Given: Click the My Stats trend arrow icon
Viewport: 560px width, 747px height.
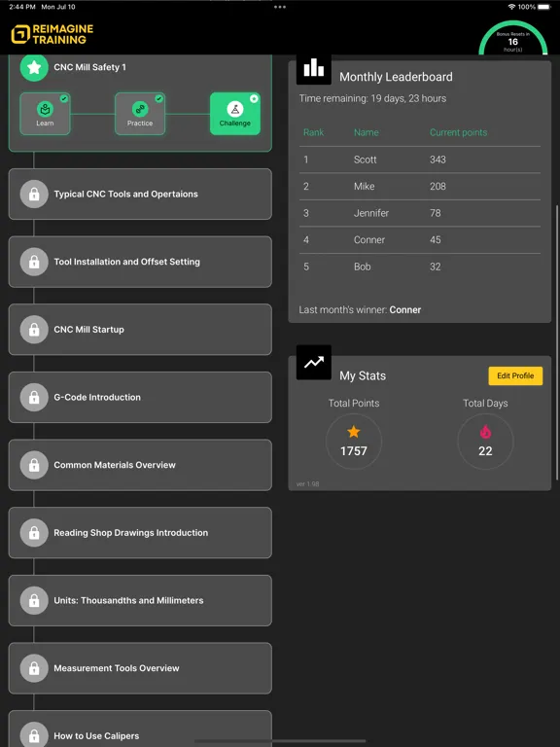Looking at the screenshot, I should pyautogui.click(x=314, y=363).
